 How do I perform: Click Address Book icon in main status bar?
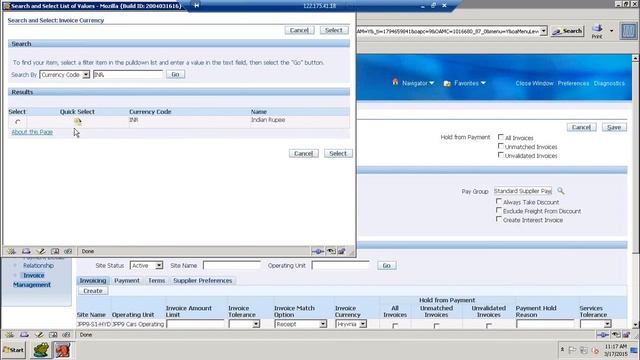click(x=53, y=335)
